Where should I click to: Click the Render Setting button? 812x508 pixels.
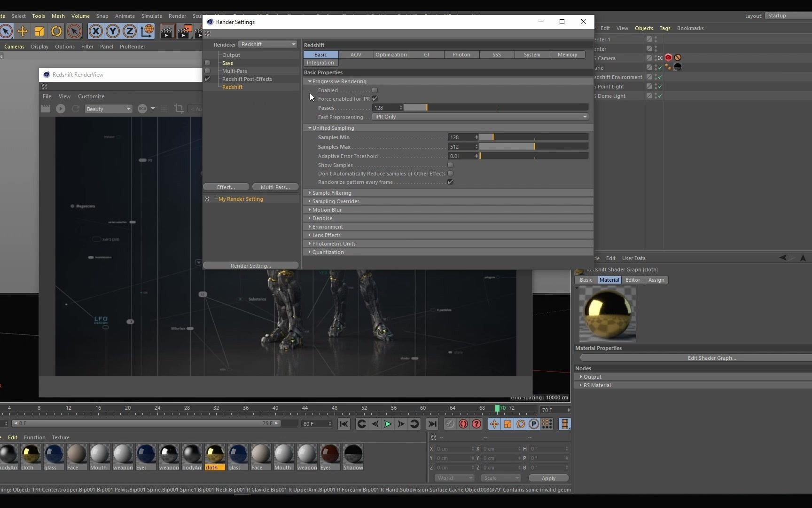[250, 265]
